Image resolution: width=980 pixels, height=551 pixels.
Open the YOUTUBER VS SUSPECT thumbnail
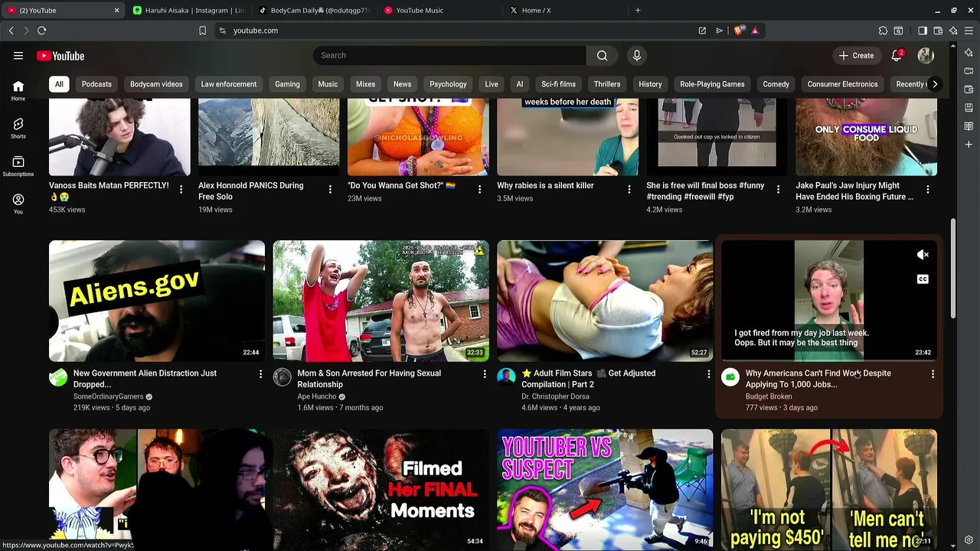coord(605,490)
